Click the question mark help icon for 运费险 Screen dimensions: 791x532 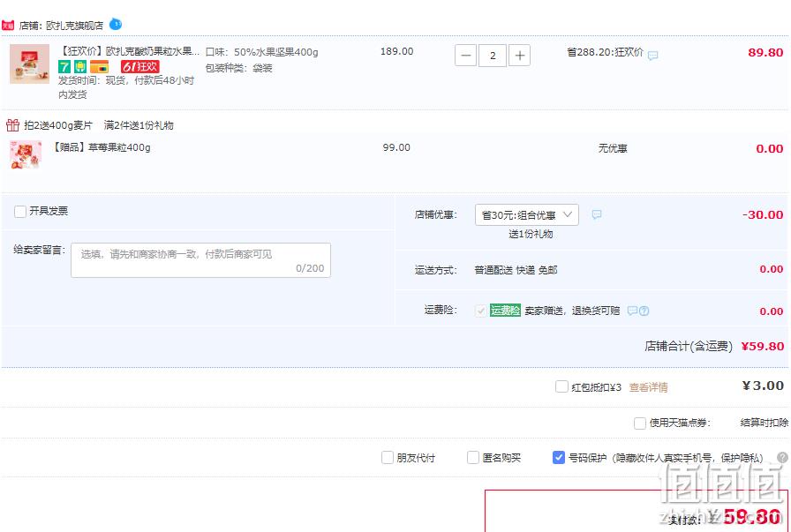(644, 311)
